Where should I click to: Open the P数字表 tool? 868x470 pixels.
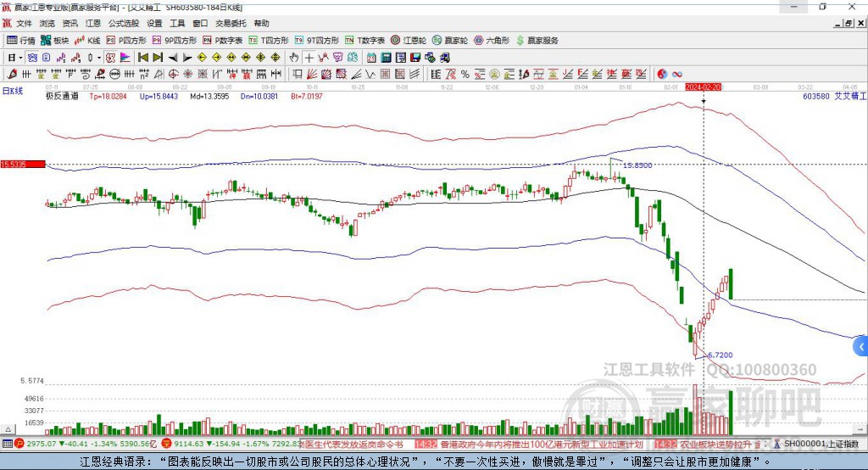point(223,41)
